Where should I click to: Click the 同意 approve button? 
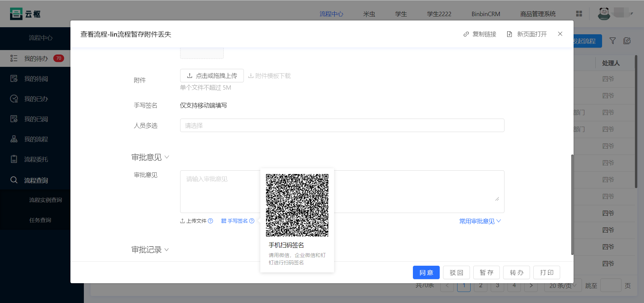point(426,272)
